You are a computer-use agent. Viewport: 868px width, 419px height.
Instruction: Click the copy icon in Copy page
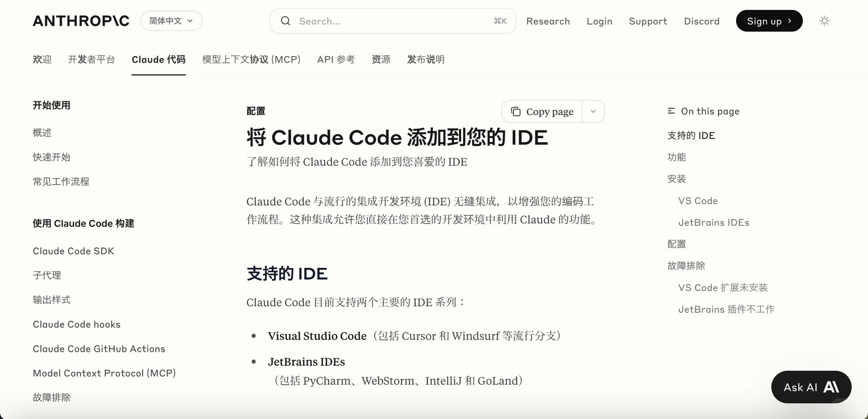pos(516,111)
